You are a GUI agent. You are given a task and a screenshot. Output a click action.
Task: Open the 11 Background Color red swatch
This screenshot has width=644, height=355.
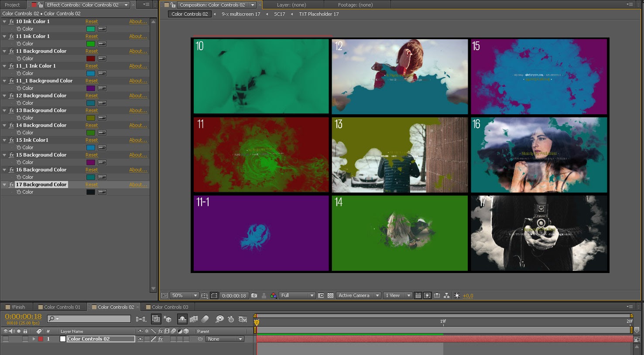[91, 58]
